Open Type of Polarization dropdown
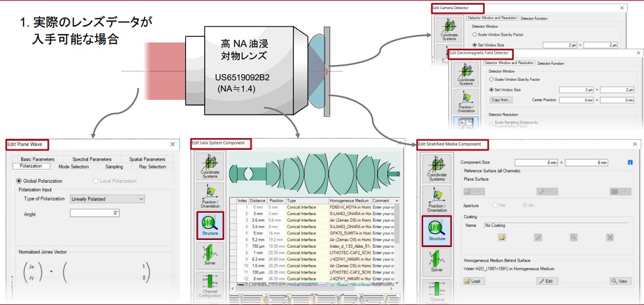The height and width of the screenshot is (305, 644). click(107, 199)
